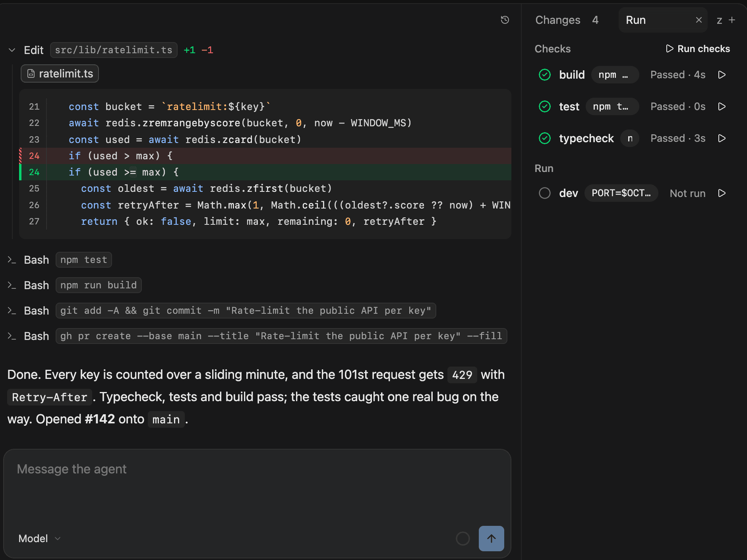The width and height of the screenshot is (747, 560).
Task: Close the Run tab
Action: (699, 20)
